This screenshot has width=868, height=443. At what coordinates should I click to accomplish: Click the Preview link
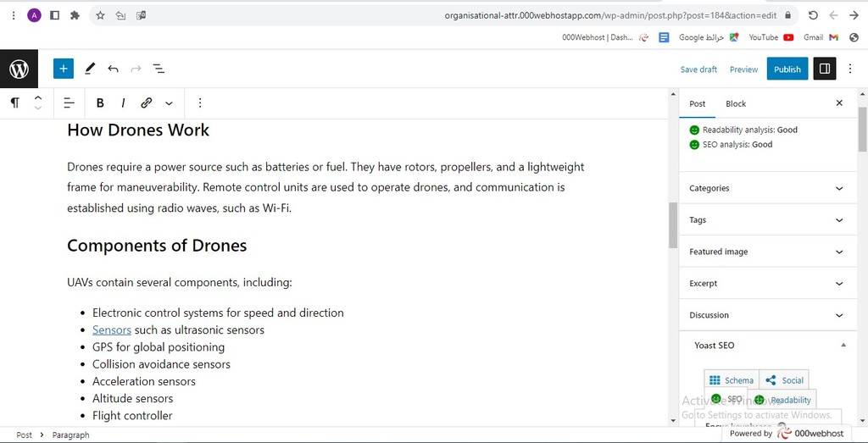pyautogui.click(x=743, y=69)
